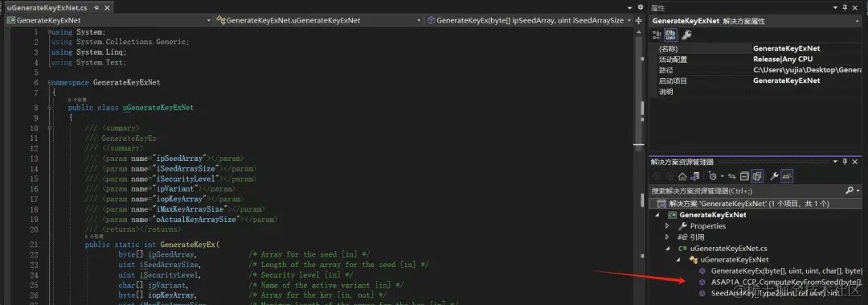Select the GenerateKeyEx method node
Image resolution: width=868 pixels, height=305 pixels.
click(x=786, y=271)
